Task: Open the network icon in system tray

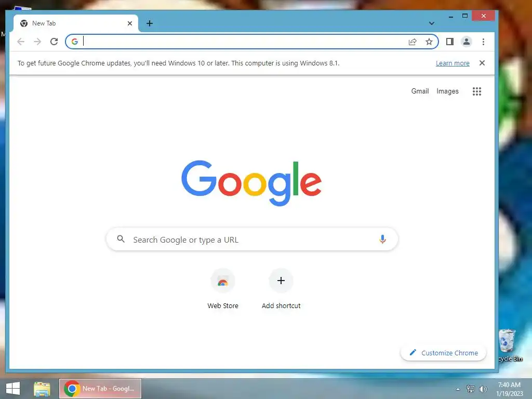Action: coord(471,389)
